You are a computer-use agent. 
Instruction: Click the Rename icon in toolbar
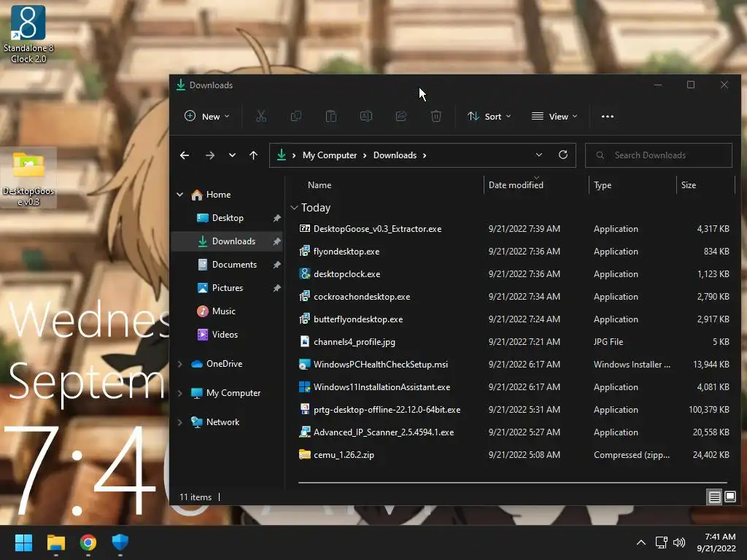pyautogui.click(x=366, y=116)
